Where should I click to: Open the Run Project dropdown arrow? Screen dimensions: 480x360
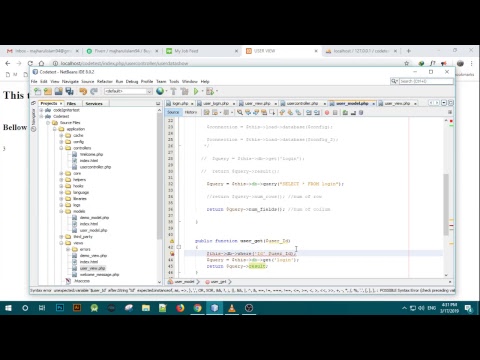point(202,91)
